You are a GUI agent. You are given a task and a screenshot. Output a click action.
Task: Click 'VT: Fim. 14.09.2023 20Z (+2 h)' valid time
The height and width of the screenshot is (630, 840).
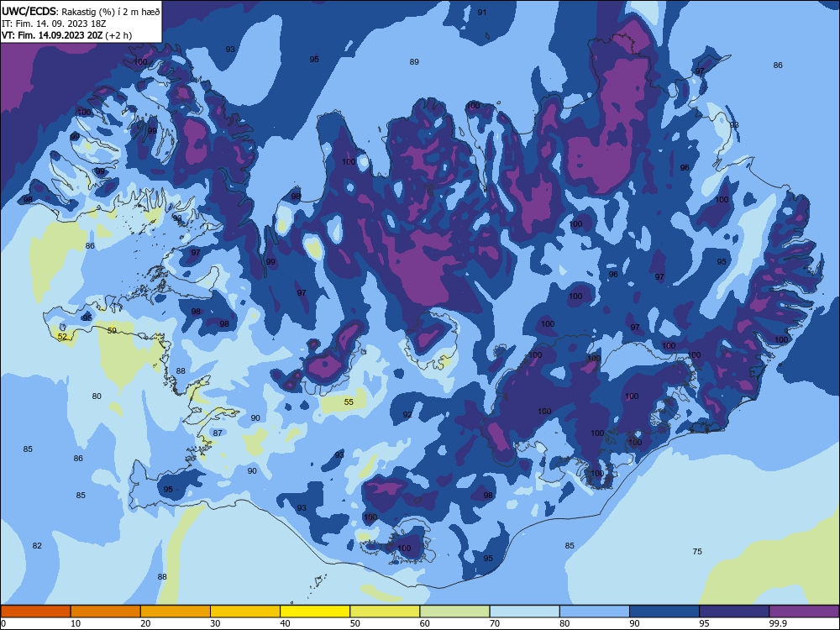(x=67, y=35)
